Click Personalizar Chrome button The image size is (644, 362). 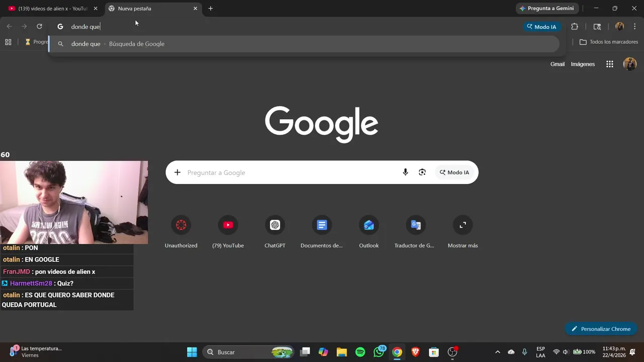pos(601,329)
